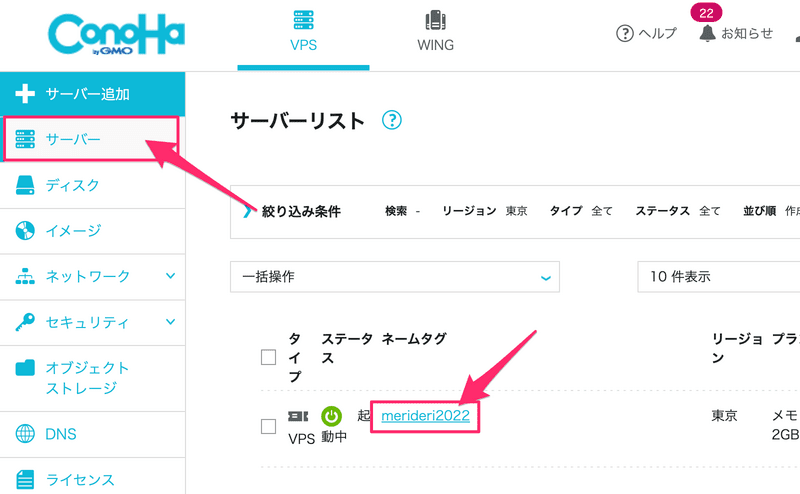Click the ConoHa by GMO logo
This screenshot has height=494, width=800.
[116, 34]
